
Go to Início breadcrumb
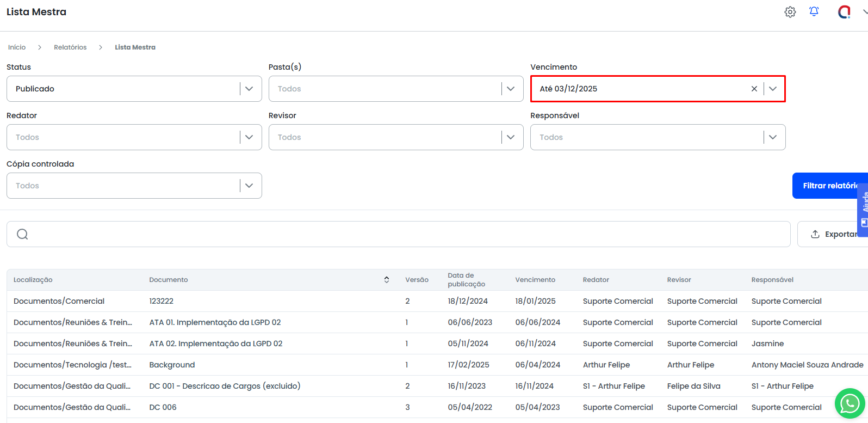[x=17, y=47]
